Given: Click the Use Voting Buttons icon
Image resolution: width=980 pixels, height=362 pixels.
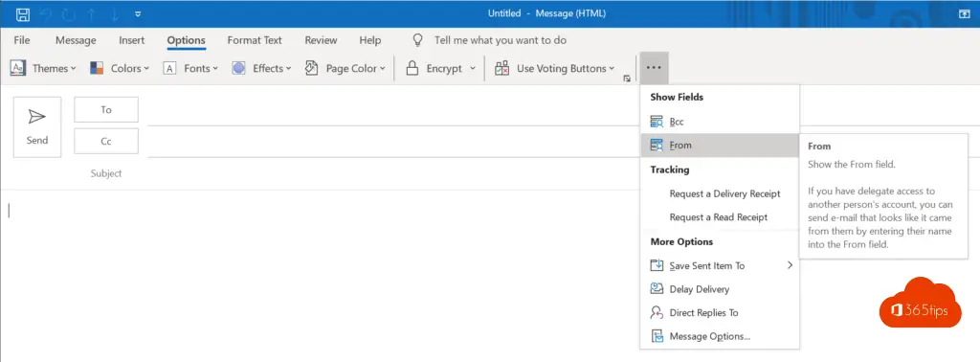Looking at the screenshot, I should pyautogui.click(x=501, y=69).
